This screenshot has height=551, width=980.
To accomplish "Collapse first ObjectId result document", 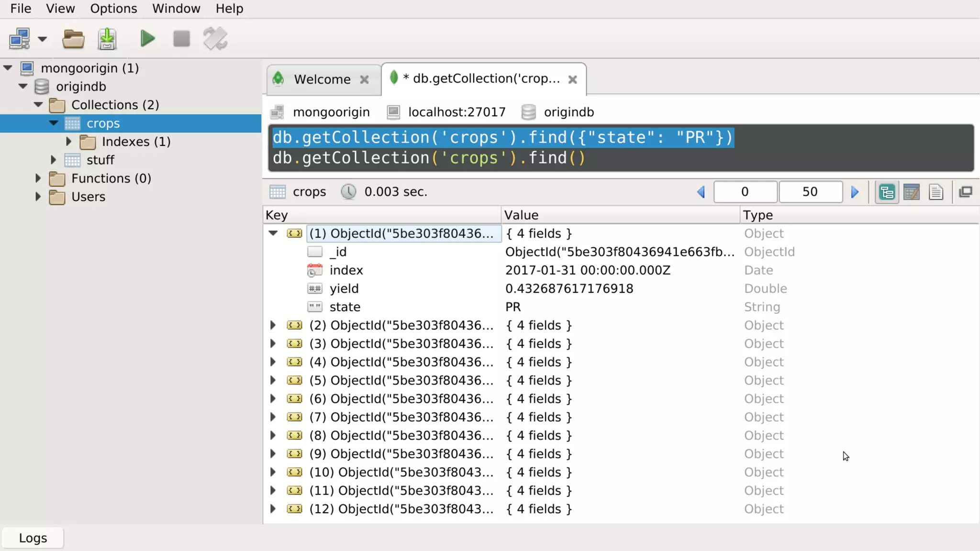I will [x=273, y=233].
